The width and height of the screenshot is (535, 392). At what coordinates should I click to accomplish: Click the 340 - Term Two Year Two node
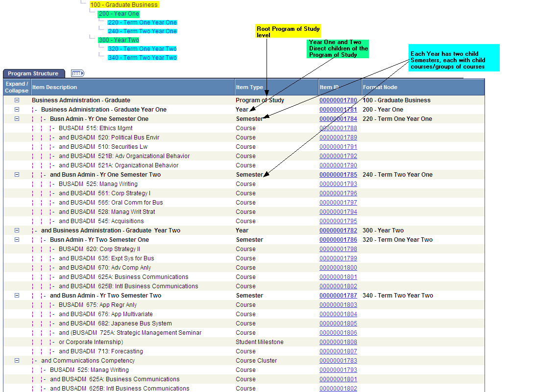(x=142, y=57)
